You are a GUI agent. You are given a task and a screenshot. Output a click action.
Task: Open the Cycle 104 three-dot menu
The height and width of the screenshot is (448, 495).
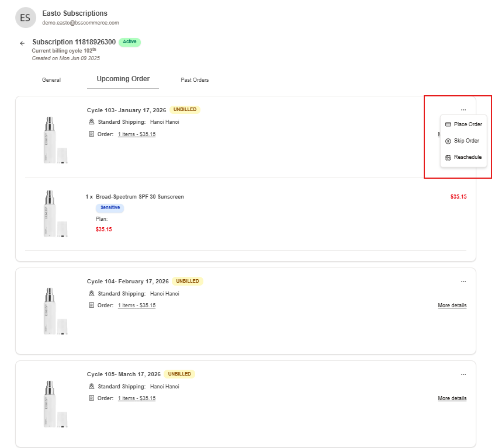463,282
